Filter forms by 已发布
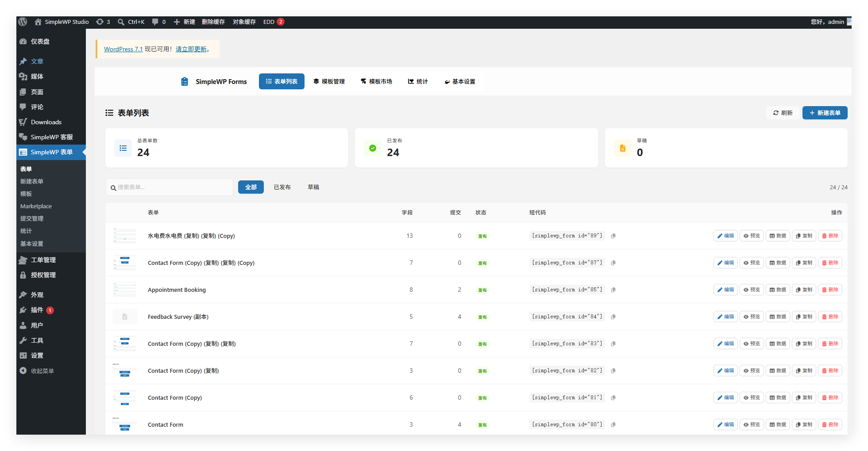 click(282, 187)
